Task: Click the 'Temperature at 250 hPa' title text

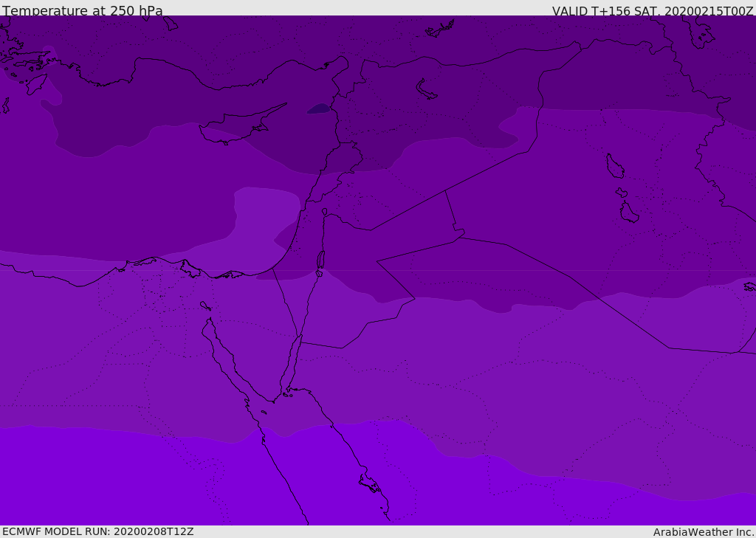Action: [x=83, y=10]
